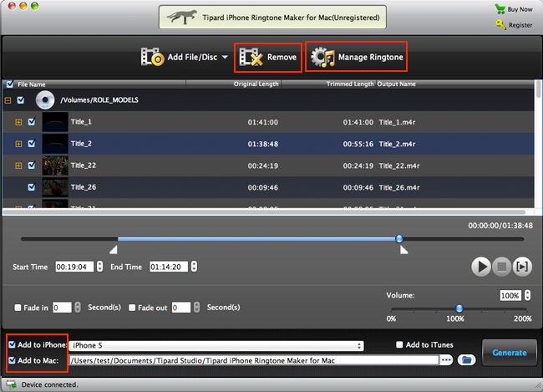Click the Fade in stepper
The image size is (543, 392).
pos(78,307)
